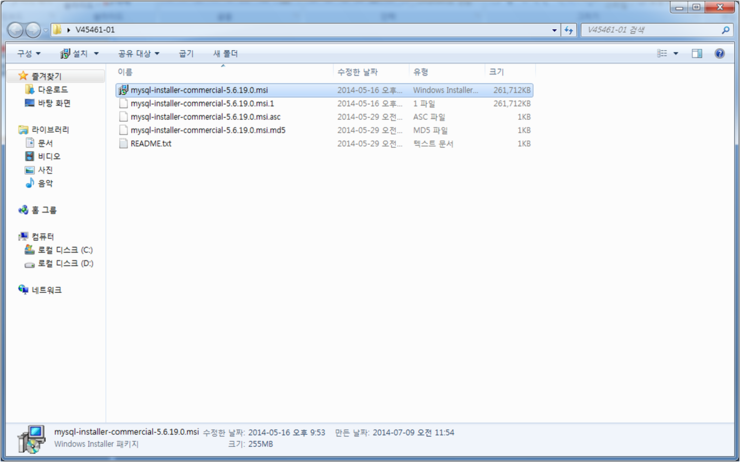Click the installer icon on 설치 button
Viewport: 740px width, 462px height.
pos(65,53)
